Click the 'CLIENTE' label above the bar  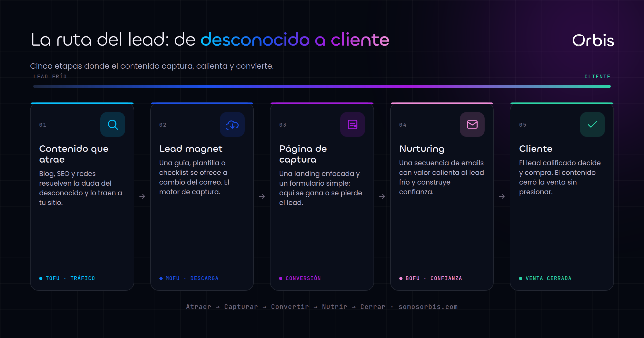point(597,77)
